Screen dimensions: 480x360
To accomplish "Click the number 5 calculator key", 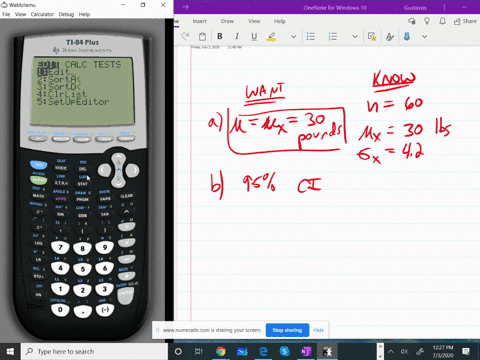I will tap(83, 269).
